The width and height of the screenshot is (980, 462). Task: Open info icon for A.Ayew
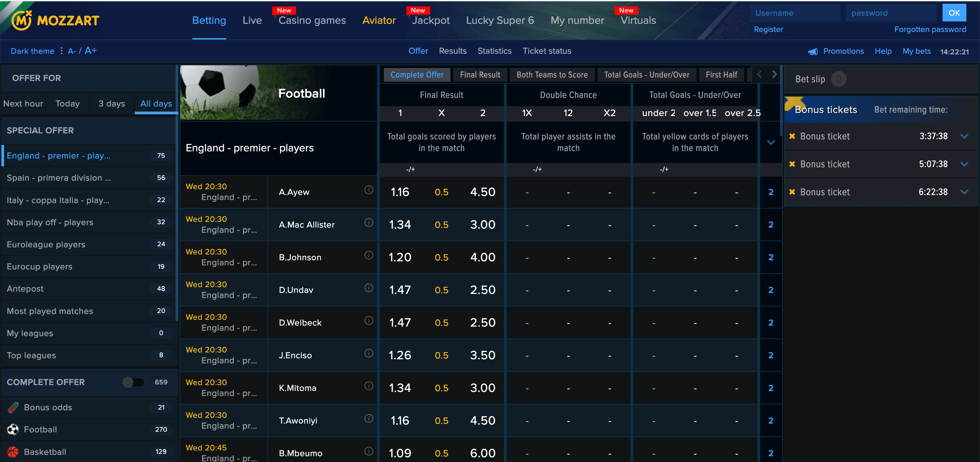(368, 189)
